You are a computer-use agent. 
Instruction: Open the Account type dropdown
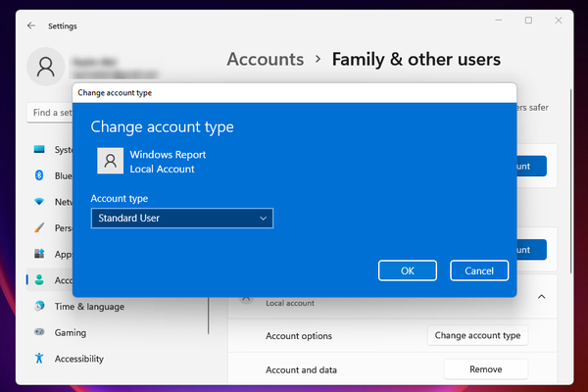click(x=181, y=219)
